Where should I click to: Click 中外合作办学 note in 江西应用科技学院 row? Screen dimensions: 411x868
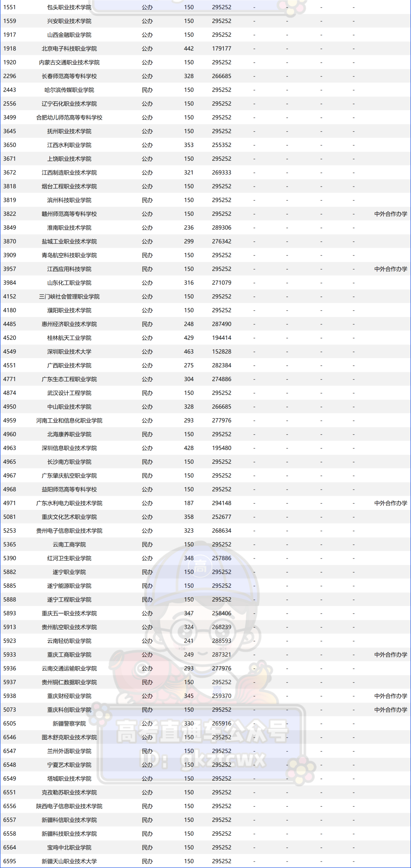(x=391, y=269)
